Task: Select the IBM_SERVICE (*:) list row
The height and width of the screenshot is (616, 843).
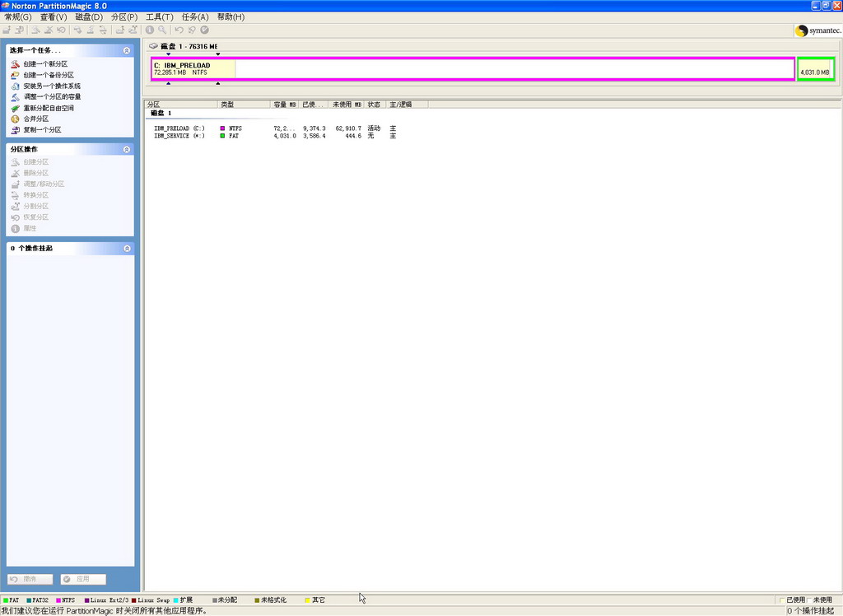Action: [275, 136]
